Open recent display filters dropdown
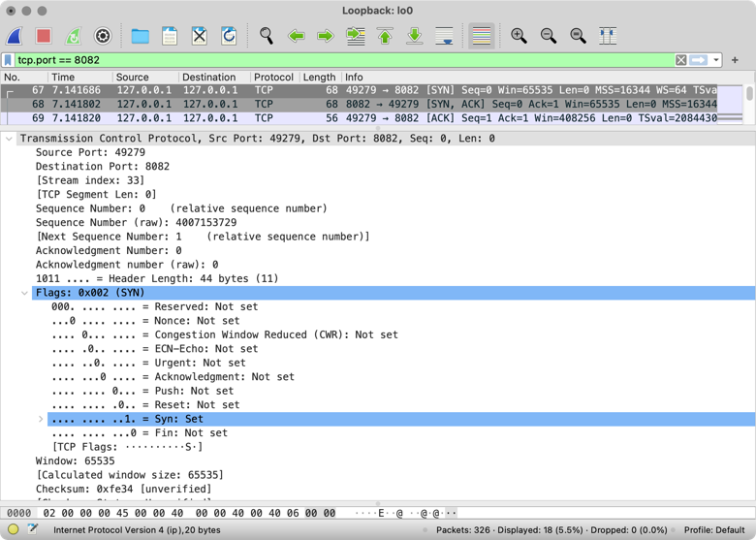Viewport: 756px width, 540px height. tap(716, 60)
